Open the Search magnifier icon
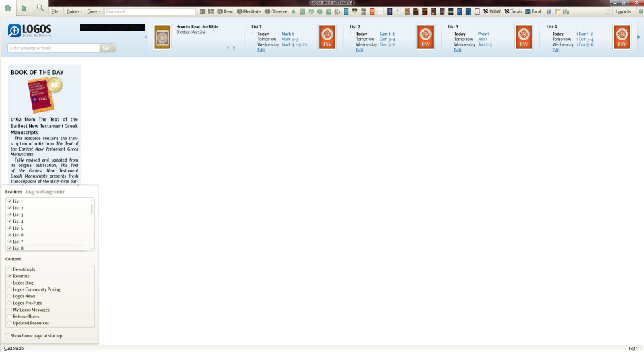The height and width of the screenshot is (352, 644). 40,8
